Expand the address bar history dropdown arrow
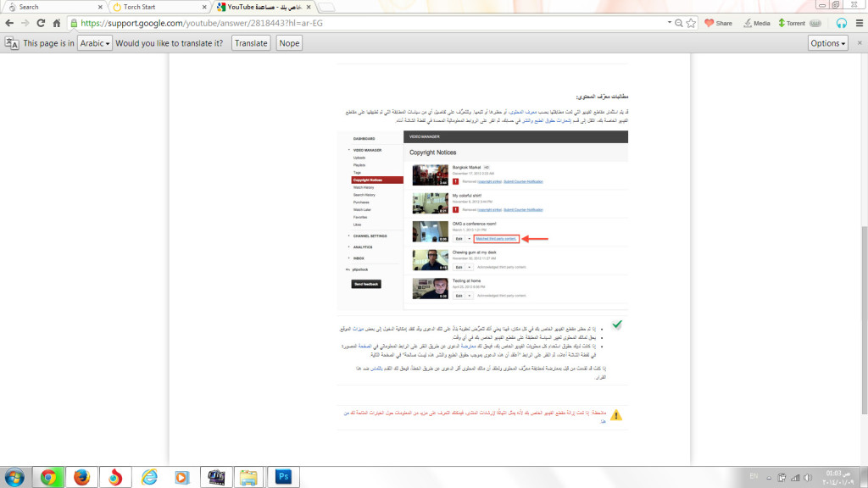 point(670,23)
